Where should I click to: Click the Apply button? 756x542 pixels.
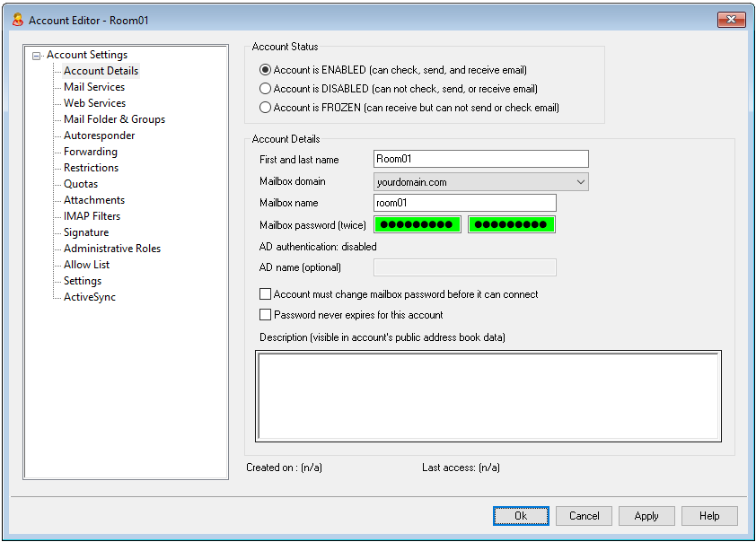pos(646,516)
